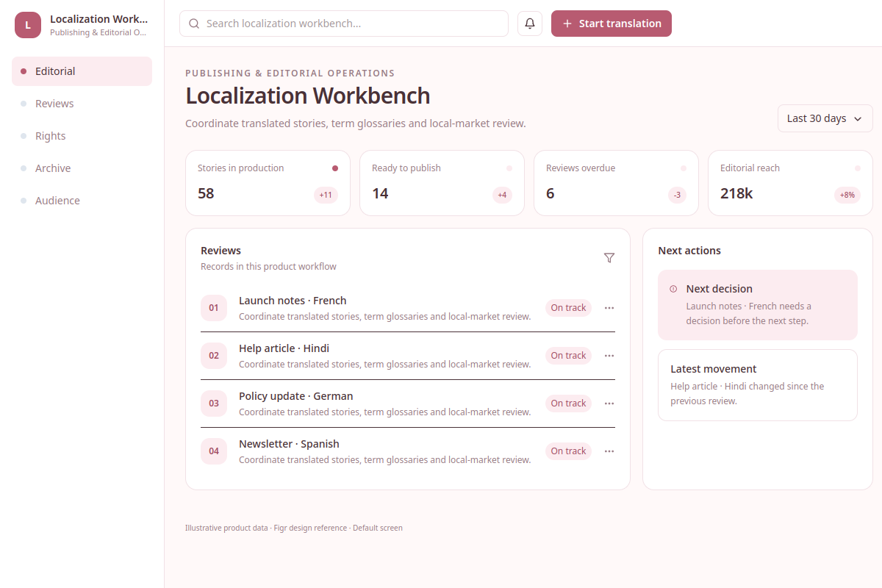Select the Launch notes · French title
Screen dimensions: 882x588
point(293,301)
